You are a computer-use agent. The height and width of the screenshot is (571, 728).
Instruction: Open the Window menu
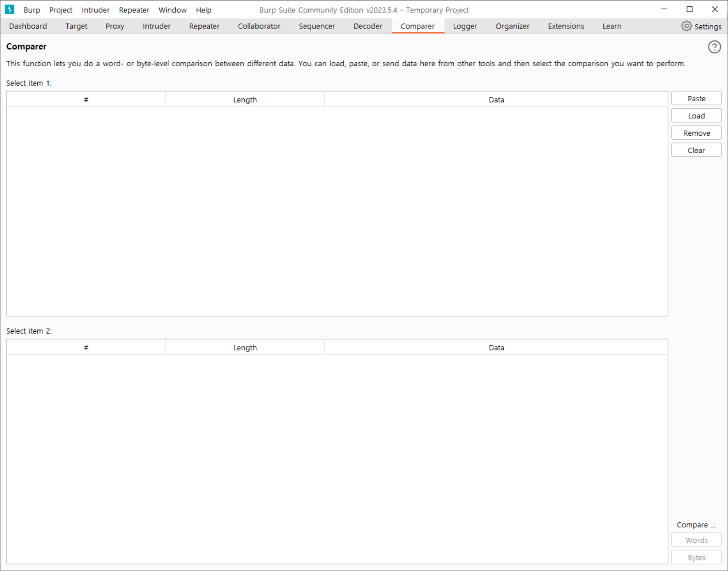click(x=173, y=10)
